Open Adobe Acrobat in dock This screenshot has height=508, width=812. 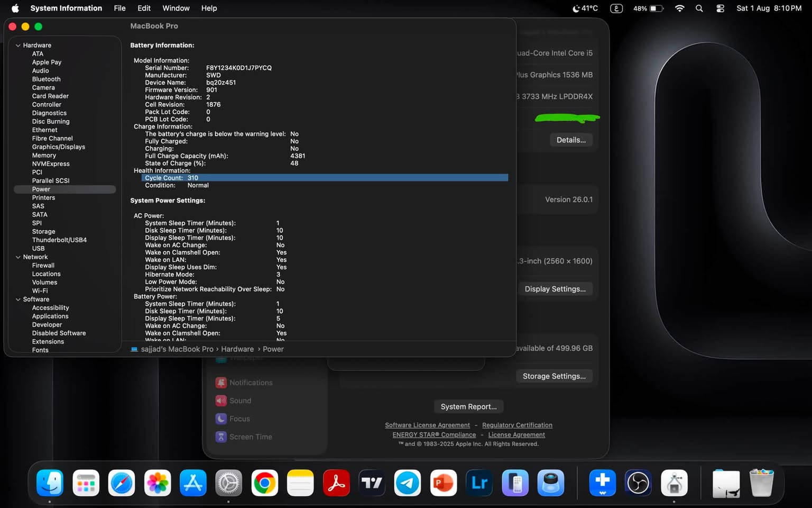click(x=336, y=483)
